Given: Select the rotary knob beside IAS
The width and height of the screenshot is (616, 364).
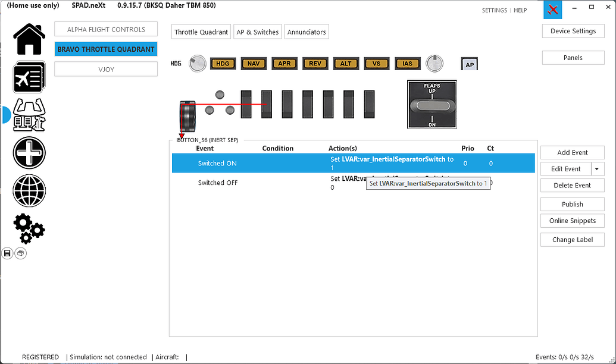Looking at the screenshot, I should pos(434,64).
